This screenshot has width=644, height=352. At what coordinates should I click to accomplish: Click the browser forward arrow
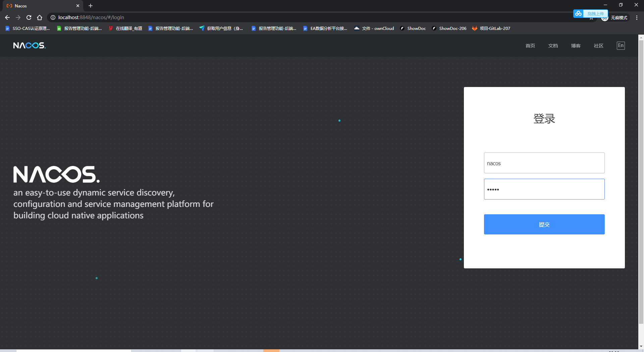18,17
